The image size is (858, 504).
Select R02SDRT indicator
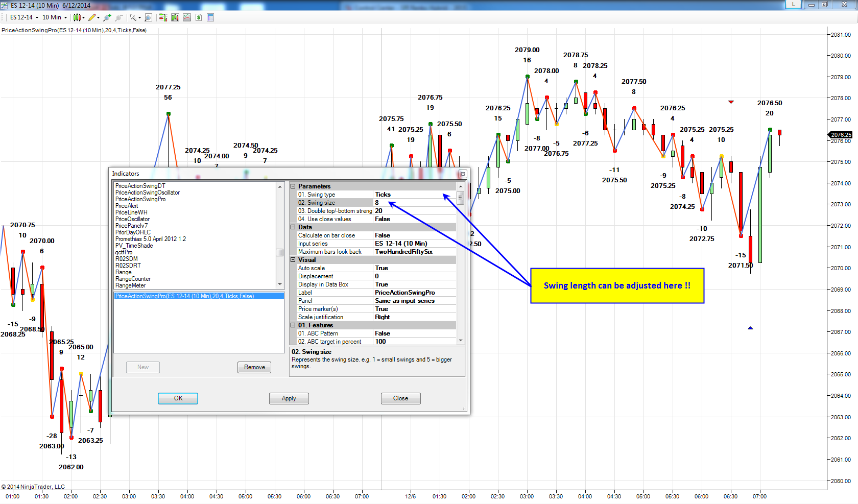(128, 266)
